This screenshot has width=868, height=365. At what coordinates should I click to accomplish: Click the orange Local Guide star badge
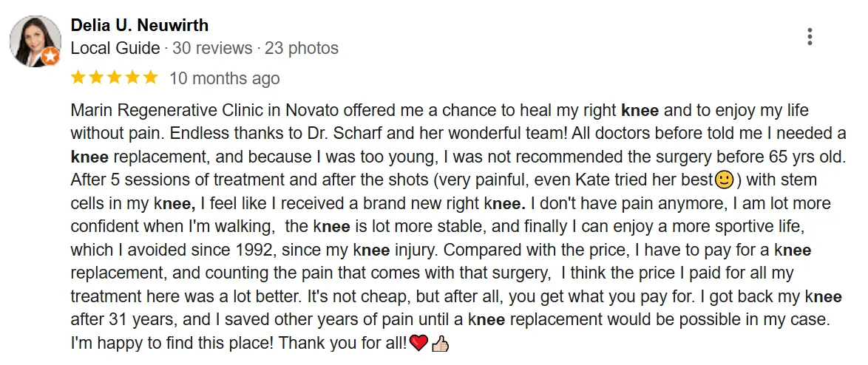50,56
